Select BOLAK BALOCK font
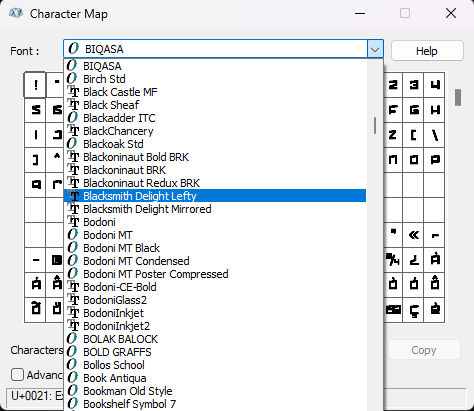The height and width of the screenshot is (411, 474). (x=215, y=339)
